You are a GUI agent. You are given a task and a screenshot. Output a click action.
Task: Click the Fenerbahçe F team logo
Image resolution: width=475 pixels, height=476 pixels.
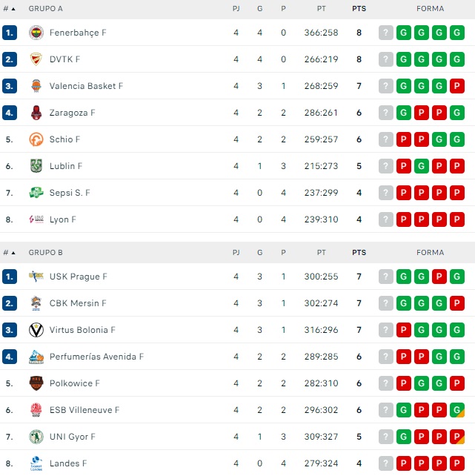pyautogui.click(x=36, y=33)
